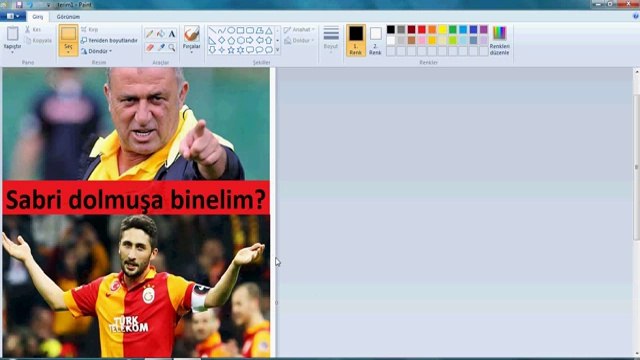Screen dimensions: 640x360
Task: Click the Kırp (crop) button
Action: pos(89,29)
